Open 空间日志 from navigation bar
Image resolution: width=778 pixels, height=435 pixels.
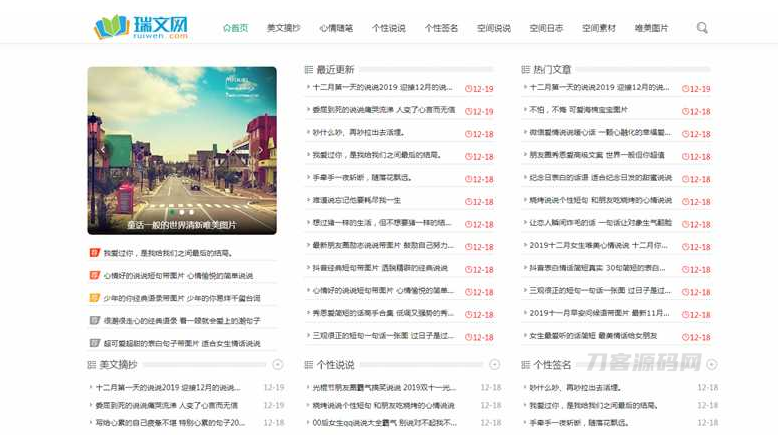click(x=546, y=28)
